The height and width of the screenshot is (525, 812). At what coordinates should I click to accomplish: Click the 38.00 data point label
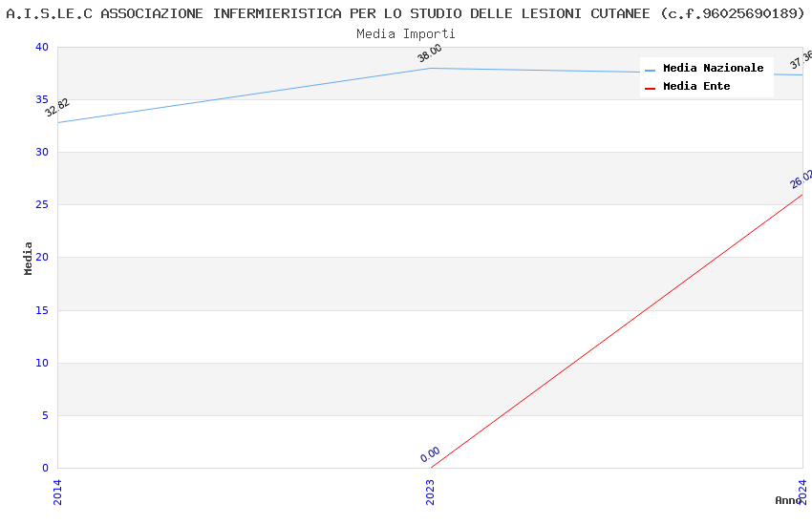pos(430,53)
